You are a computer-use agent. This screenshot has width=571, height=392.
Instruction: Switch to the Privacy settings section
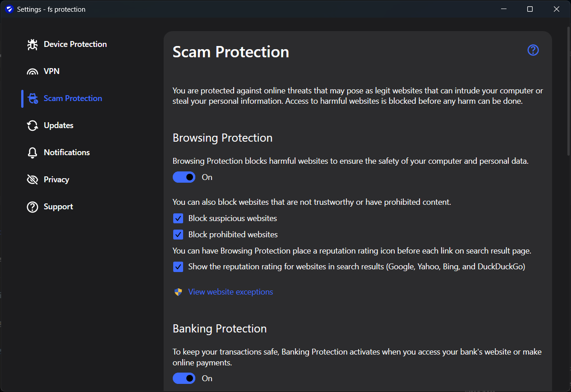(x=56, y=180)
